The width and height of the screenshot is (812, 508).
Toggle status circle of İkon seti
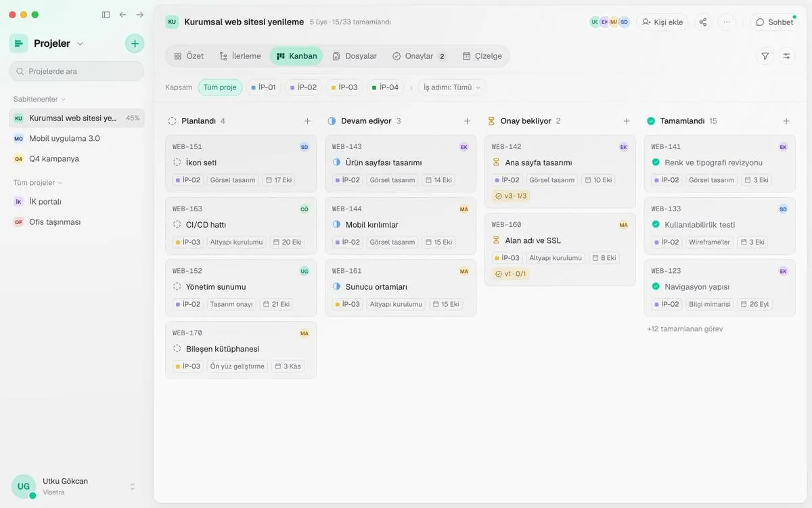pos(177,163)
